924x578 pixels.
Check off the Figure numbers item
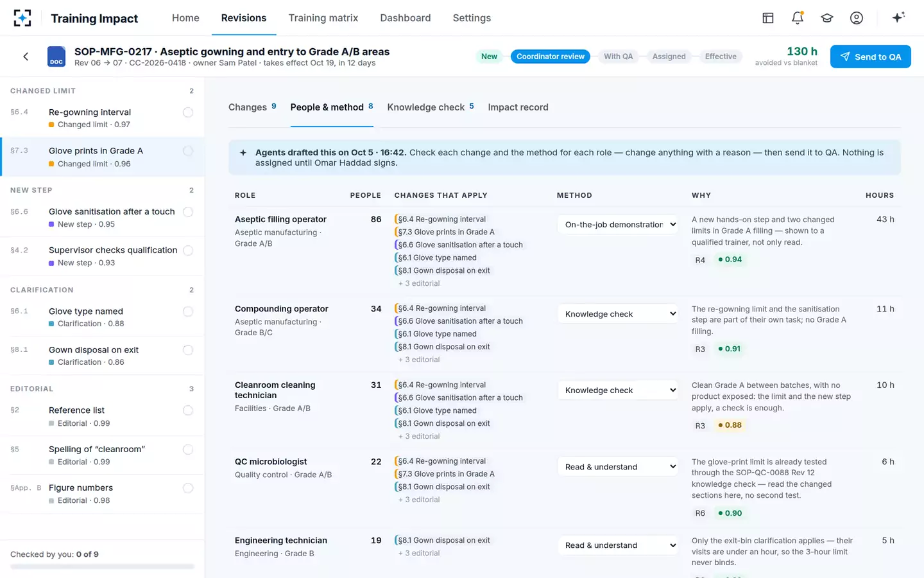188,488
